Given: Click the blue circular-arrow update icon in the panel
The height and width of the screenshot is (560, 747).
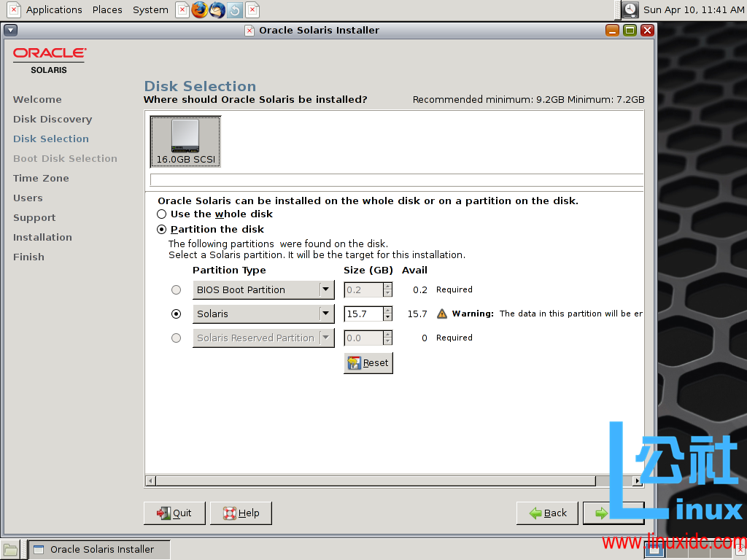Looking at the screenshot, I should [235, 9].
